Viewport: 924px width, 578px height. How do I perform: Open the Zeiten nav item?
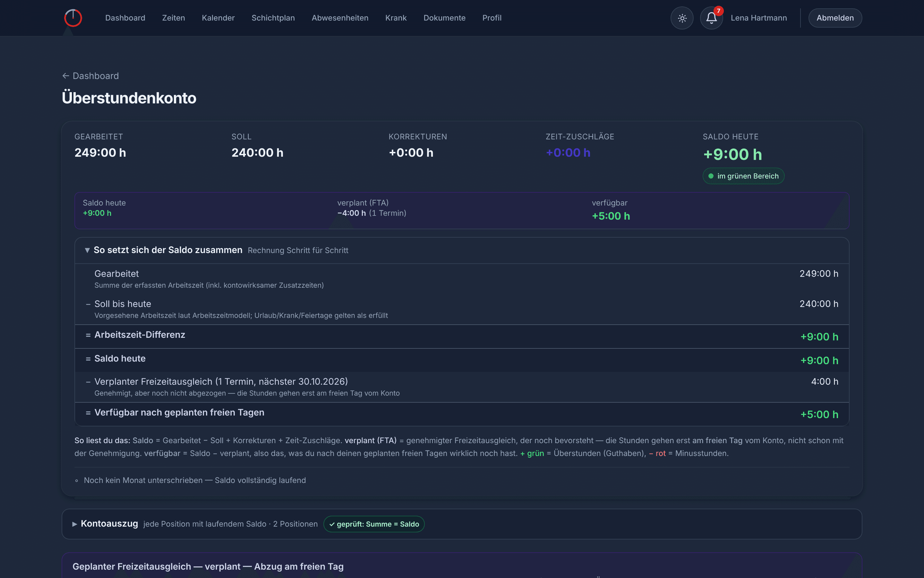(x=173, y=18)
